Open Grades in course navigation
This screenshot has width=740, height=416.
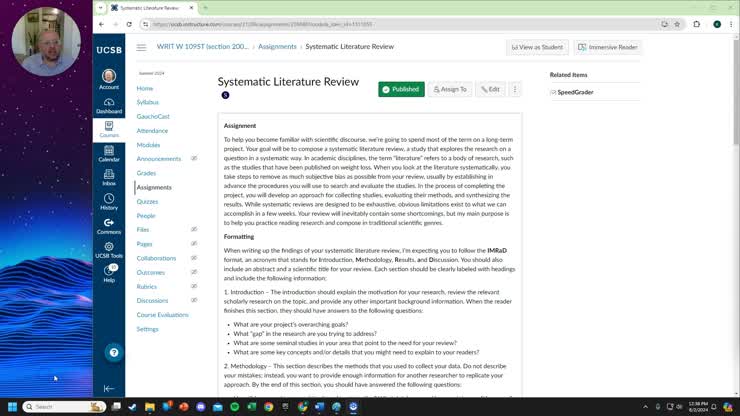tap(146, 173)
